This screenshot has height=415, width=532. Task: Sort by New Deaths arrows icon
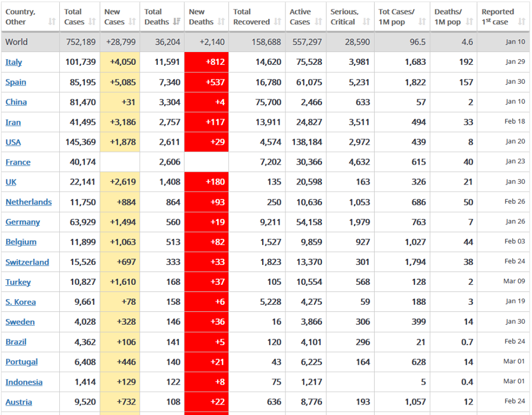[x=221, y=22]
